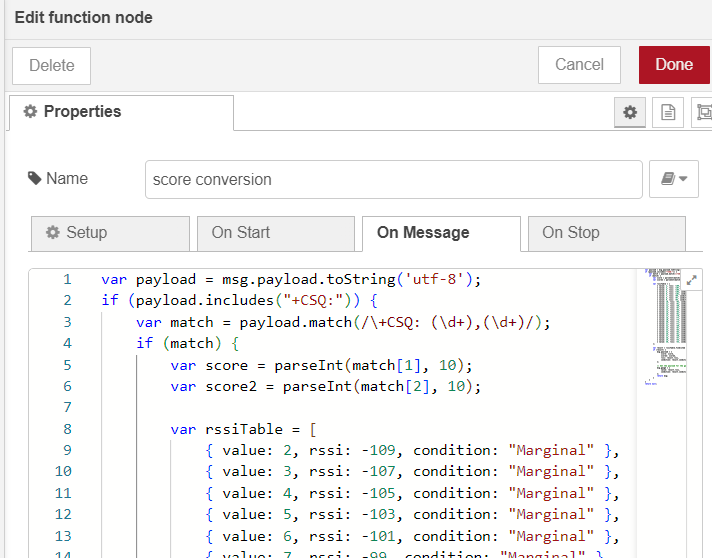Screen dimensions: 712x558
Task: Expand the code editor to full size
Action: [692, 281]
